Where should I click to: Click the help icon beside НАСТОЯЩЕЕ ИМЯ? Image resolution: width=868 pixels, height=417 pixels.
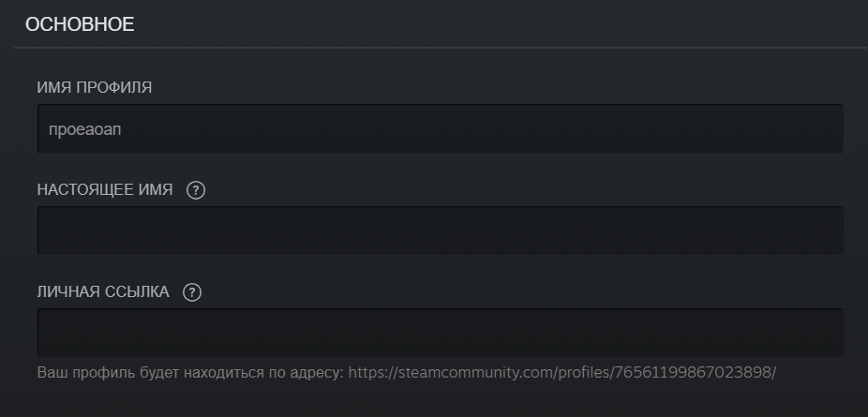point(196,190)
